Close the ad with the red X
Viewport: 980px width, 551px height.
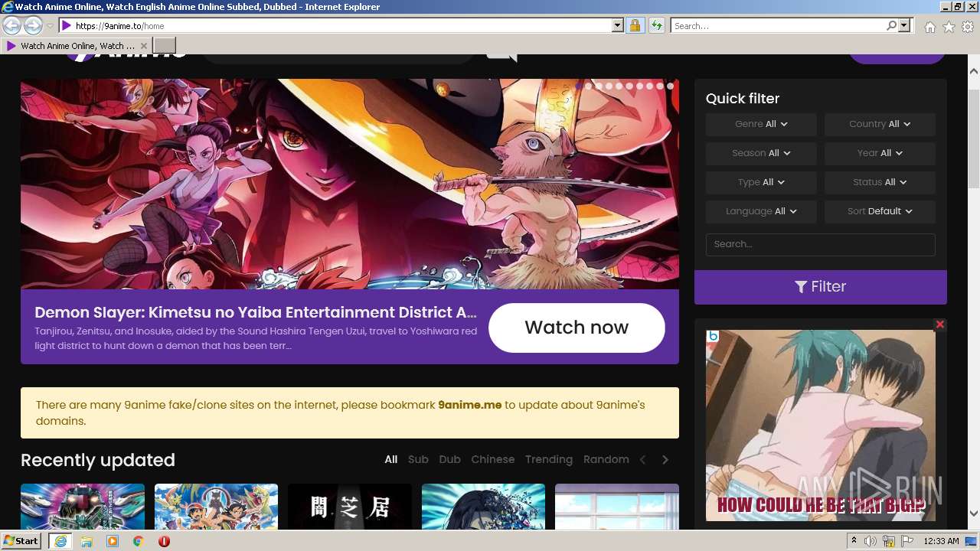(x=940, y=324)
